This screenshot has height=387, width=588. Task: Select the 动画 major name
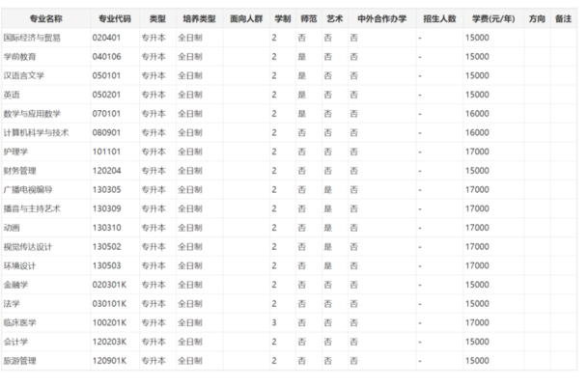tap(12, 228)
